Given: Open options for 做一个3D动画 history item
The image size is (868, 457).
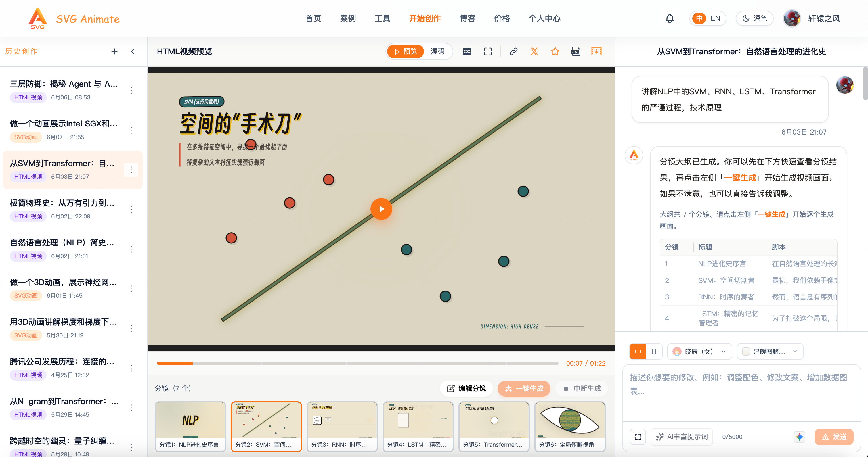Looking at the screenshot, I should tap(131, 289).
